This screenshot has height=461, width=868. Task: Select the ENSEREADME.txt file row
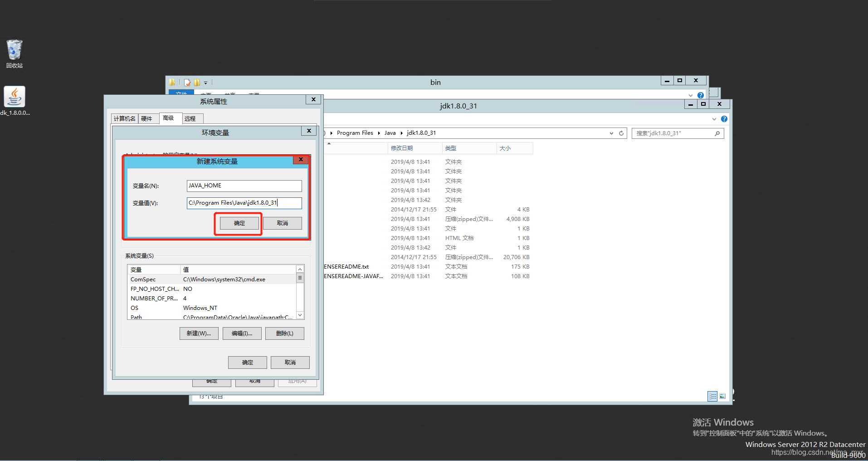click(428, 267)
